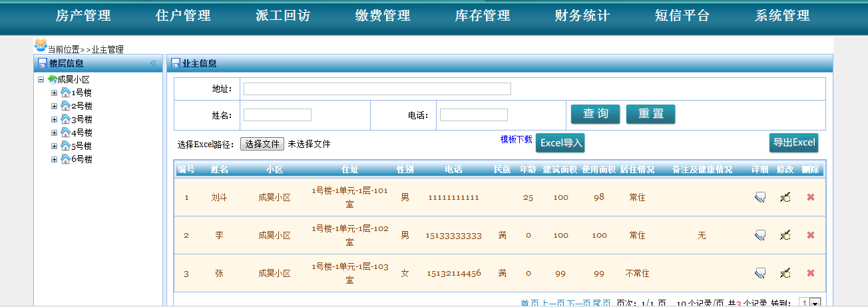Viewport: 868px width, 307px height.
Task: Click the 导出Excel export button
Action: coord(793,143)
